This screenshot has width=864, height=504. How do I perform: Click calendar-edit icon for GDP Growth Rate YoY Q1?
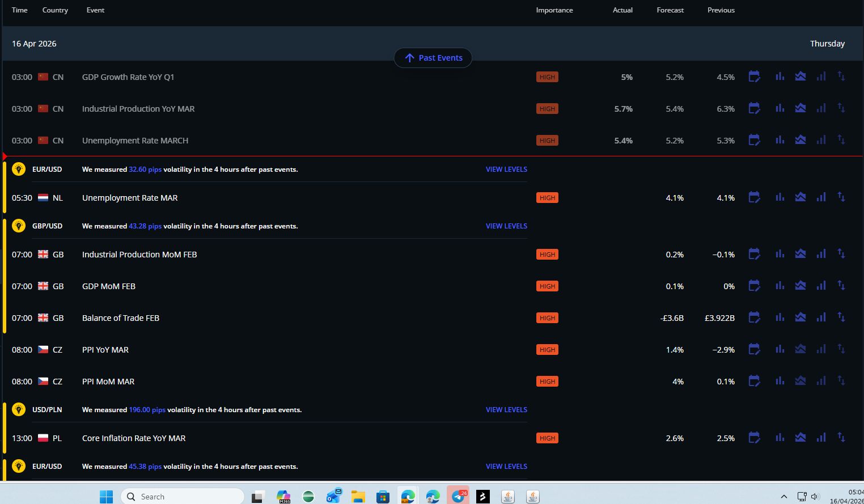pyautogui.click(x=754, y=77)
